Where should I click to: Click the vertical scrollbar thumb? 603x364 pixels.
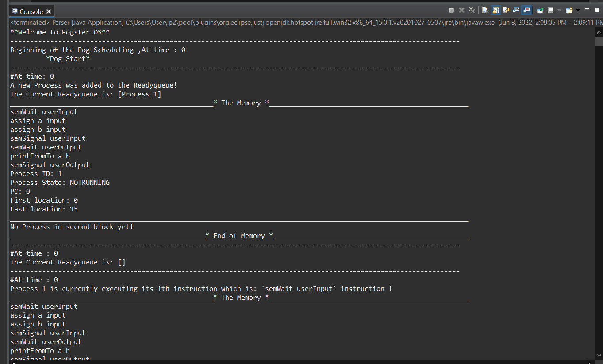(x=599, y=42)
